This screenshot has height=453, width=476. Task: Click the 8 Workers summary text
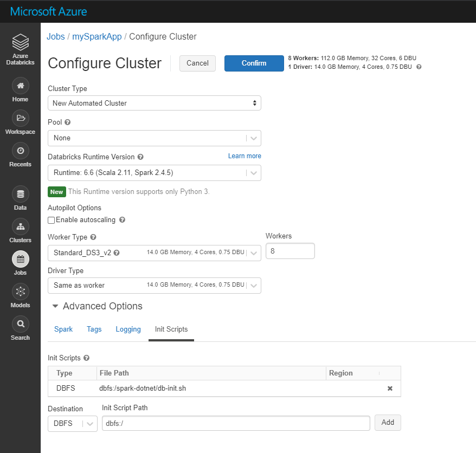(x=352, y=58)
